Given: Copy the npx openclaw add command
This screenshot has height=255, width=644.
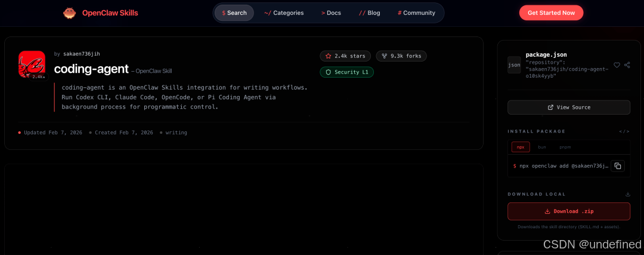Looking at the screenshot, I should coord(618,166).
